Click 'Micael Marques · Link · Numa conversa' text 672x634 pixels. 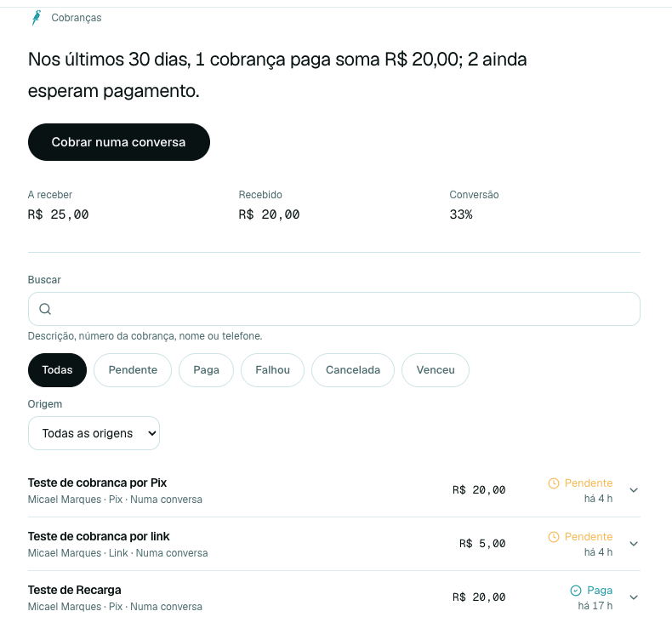pyautogui.click(x=118, y=553)
